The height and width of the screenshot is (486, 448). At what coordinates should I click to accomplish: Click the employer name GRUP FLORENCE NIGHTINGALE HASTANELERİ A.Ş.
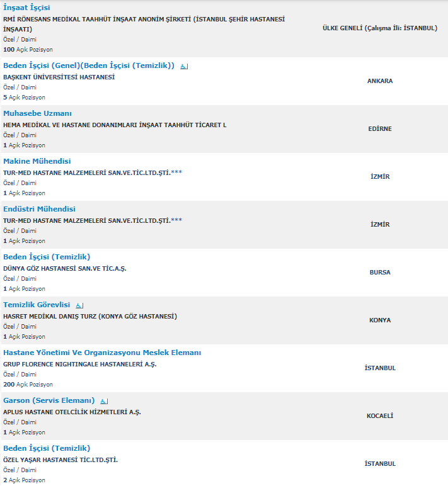point(79,364)
